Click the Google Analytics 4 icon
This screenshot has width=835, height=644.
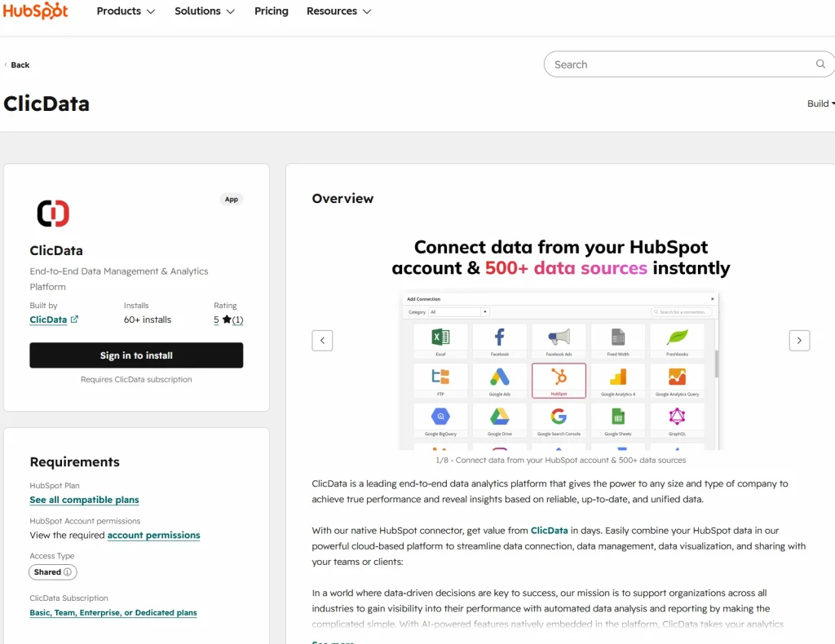tap(618, 377)
